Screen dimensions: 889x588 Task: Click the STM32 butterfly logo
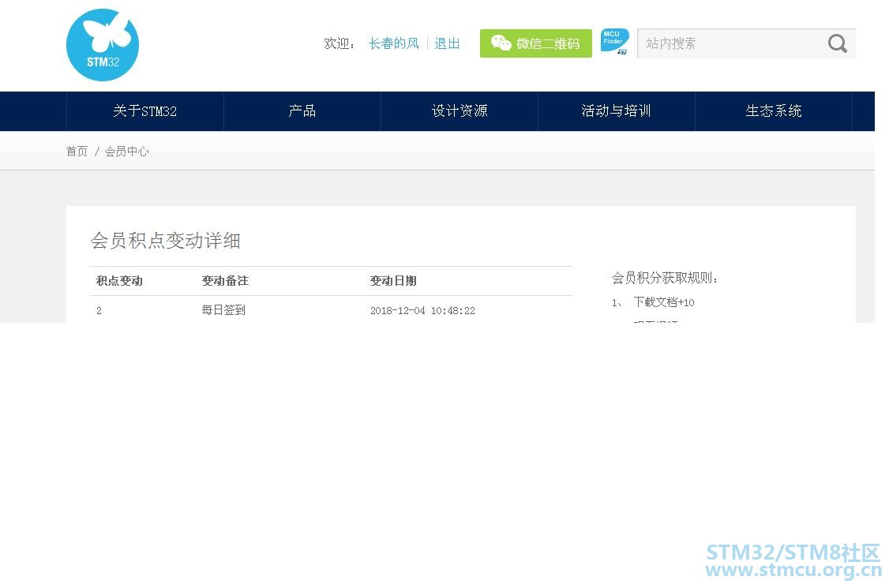click(103, 45)
